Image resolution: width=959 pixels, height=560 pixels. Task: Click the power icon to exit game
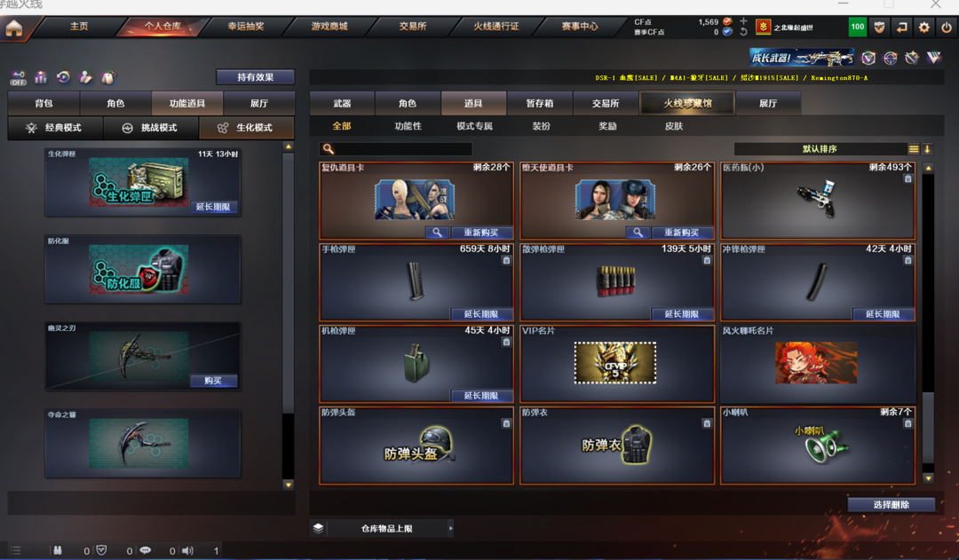click(947, 28)
